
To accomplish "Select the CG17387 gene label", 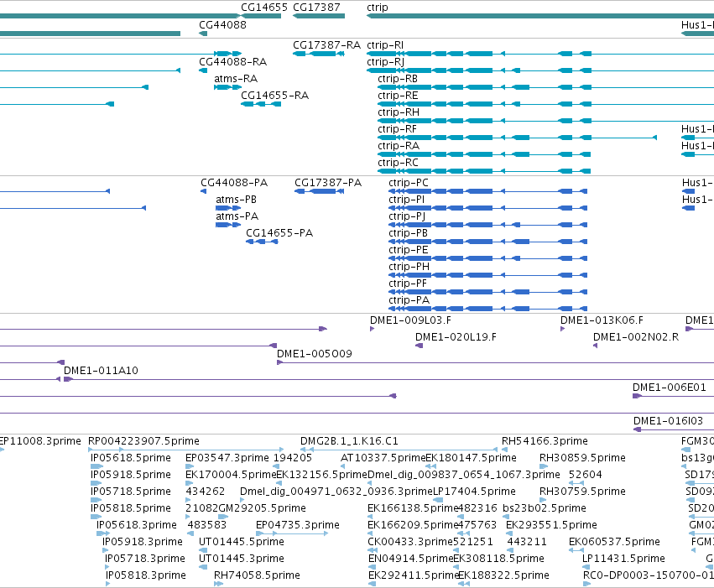I will click(x=316, y=8).
